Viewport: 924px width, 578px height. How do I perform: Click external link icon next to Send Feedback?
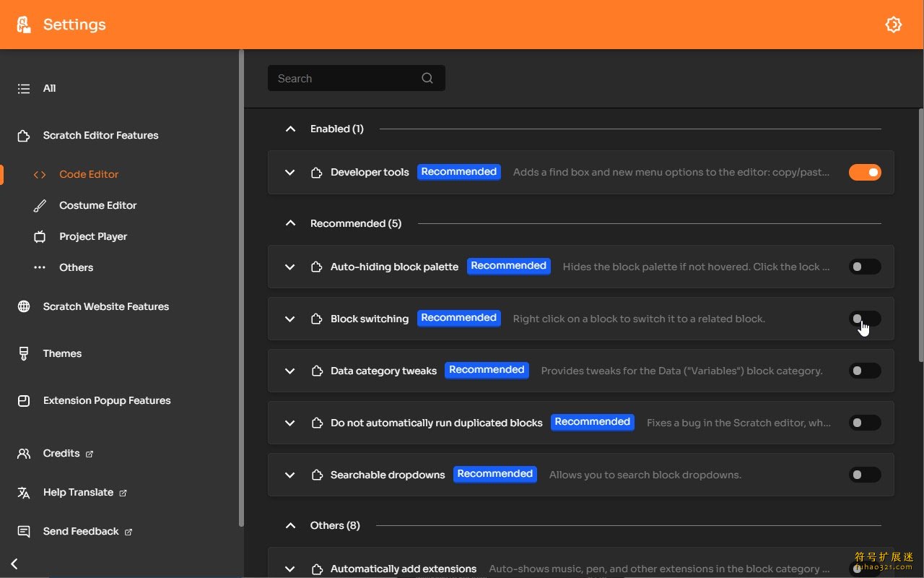[x=128, y=532]
